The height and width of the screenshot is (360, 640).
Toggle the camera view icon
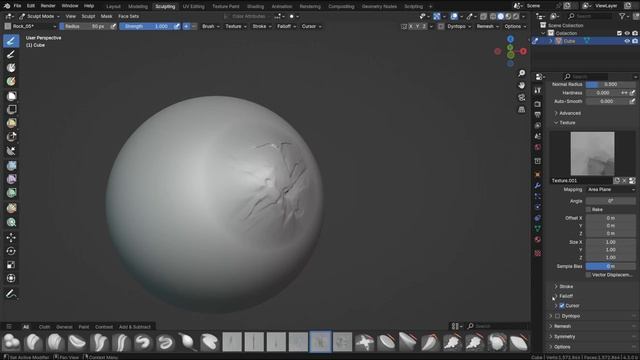pyautogui.click(x=522, y=98)
